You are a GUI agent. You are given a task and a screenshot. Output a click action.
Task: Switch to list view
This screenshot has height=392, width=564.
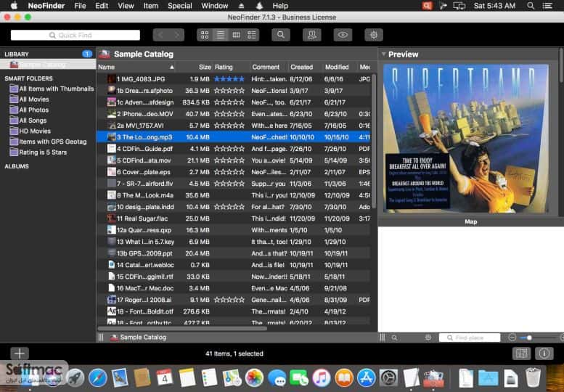(221, 35)
